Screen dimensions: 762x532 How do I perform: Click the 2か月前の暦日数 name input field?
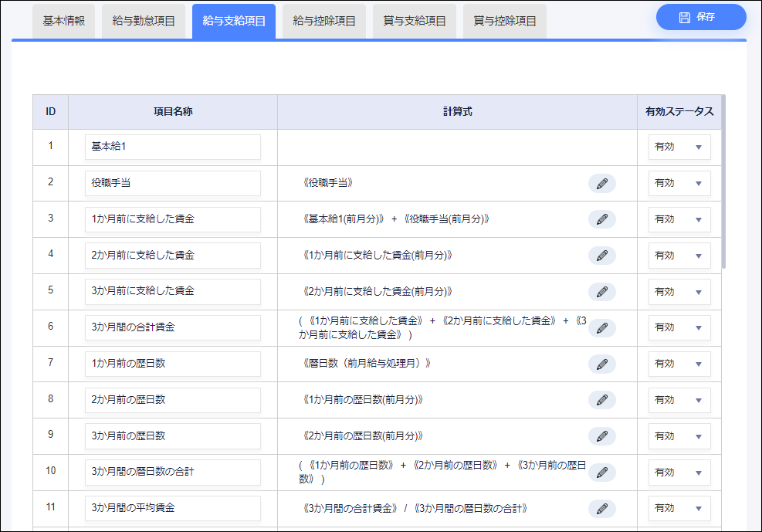[172, 400]
